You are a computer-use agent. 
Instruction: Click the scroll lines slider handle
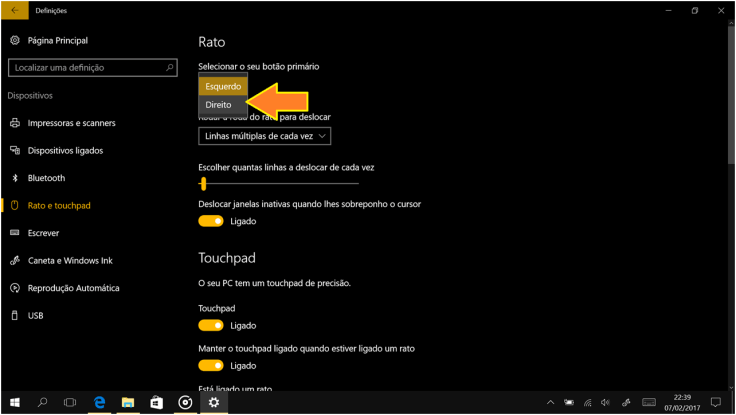[x=203, y=184]
